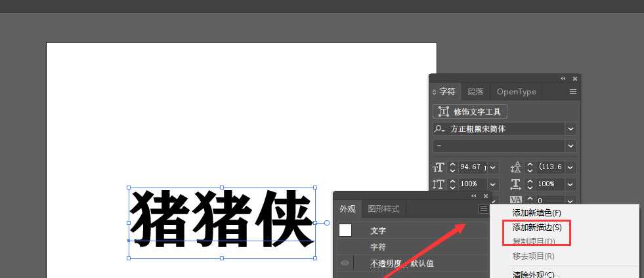Switch to the 图形样式 tab

pyautogui.click(x=383, y=209)
